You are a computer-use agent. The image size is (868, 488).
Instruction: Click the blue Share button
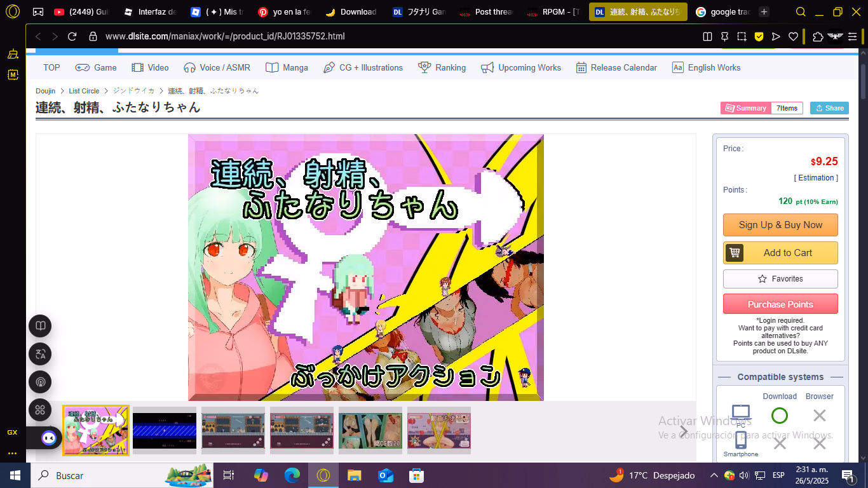point(829,108)
